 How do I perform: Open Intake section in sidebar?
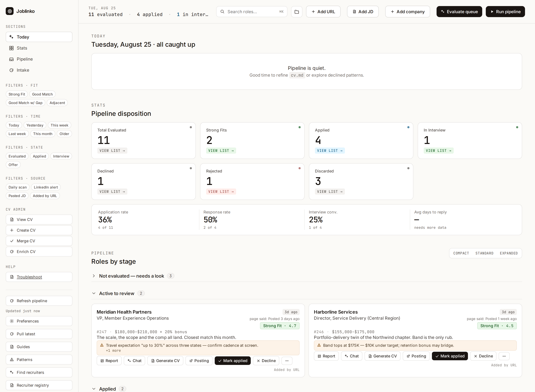coord(39,70)
